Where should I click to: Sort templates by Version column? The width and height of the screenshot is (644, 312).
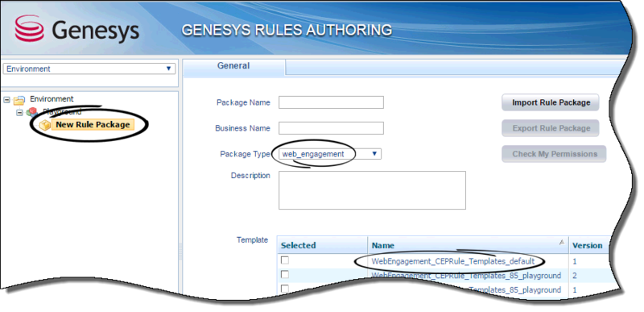pyautogui.click(x=588, y=245)
